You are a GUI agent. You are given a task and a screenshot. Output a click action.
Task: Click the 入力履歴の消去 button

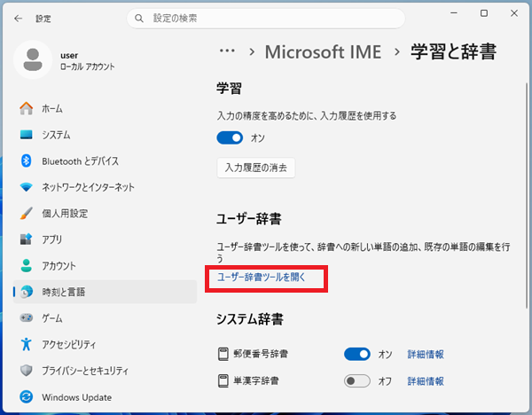click(x=256, y=167)
